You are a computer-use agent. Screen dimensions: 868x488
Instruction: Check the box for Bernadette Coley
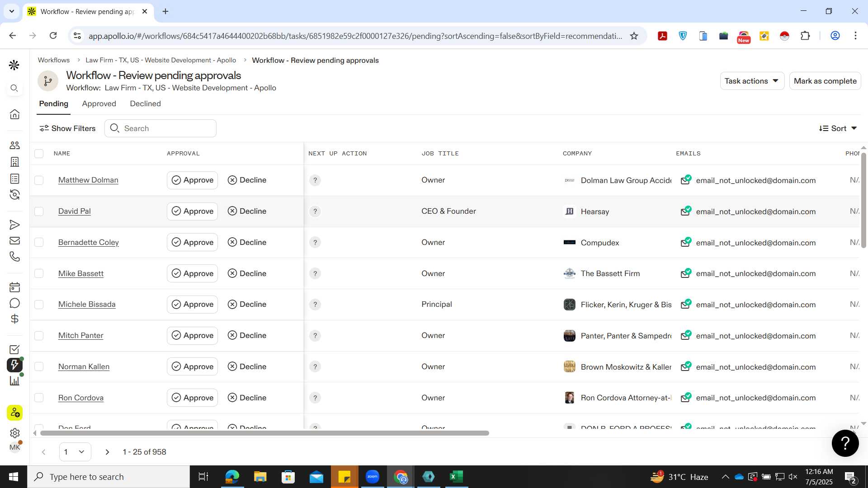pyautogui.click(x=39, y=242)
